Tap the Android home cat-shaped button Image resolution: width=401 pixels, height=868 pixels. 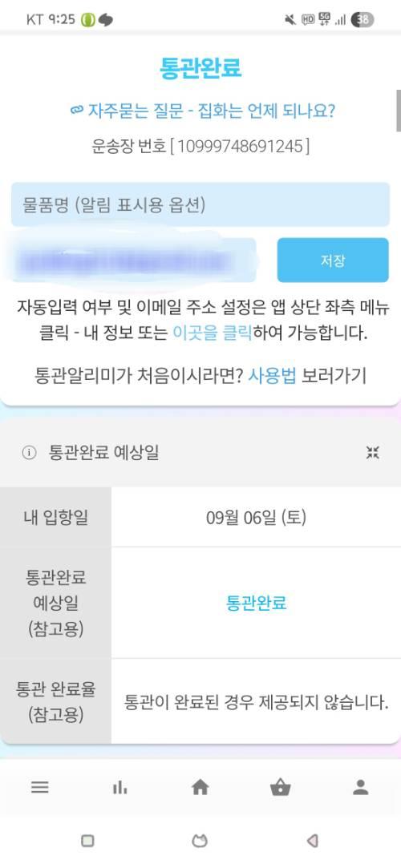click(x=200, y=841)
